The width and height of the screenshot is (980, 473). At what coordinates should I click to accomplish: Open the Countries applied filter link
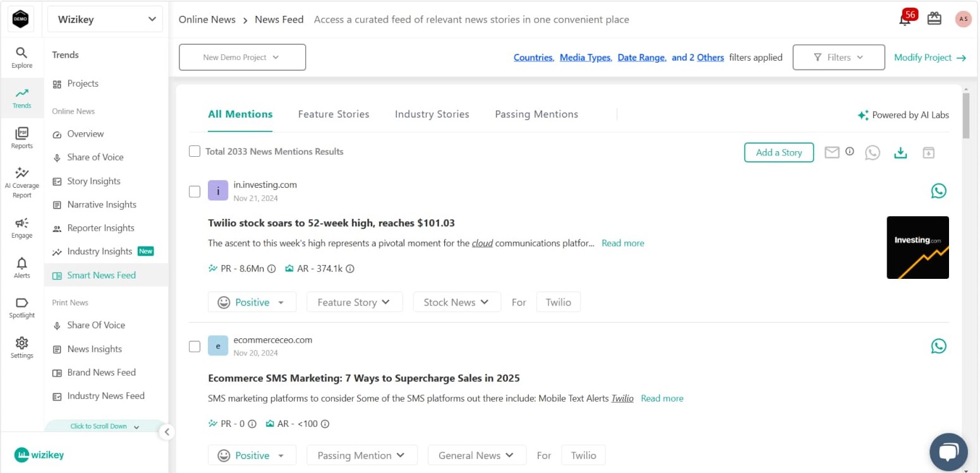coord(534,58)
